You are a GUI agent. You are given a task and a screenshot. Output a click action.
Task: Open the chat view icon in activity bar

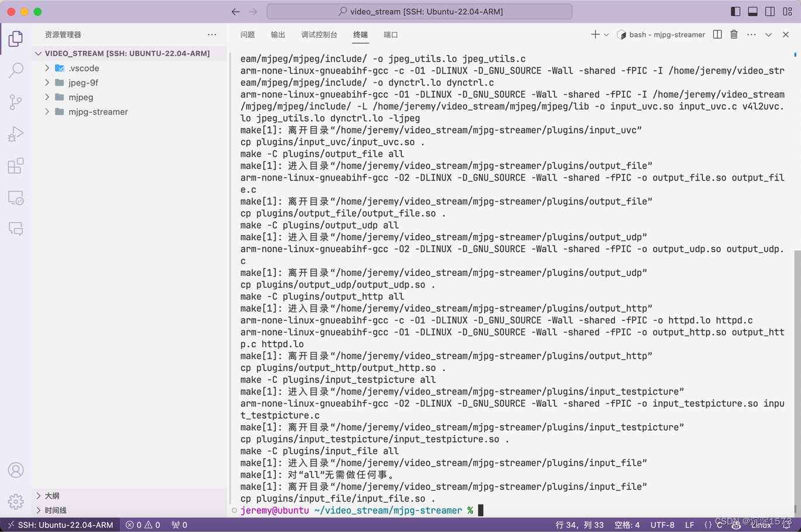pyautogui.click(x=16, y=229)
